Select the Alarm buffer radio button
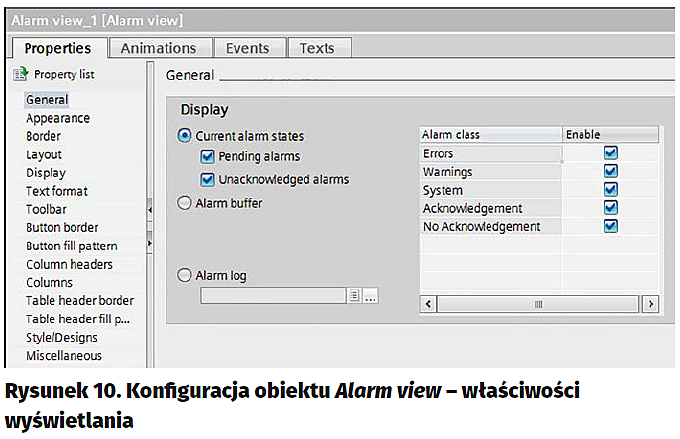The image size is (680, 439). [183, 203]
